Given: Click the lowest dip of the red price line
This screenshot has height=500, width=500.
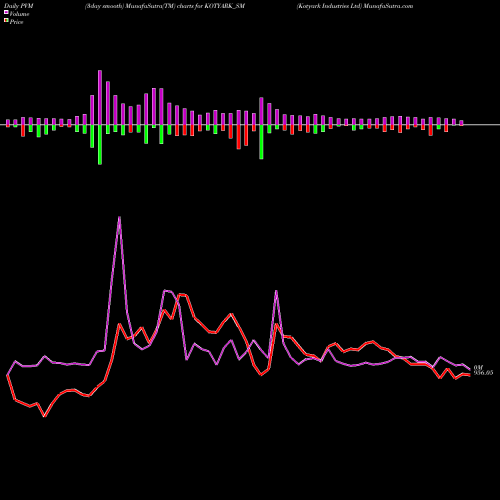Looking at the screenshot, I should click(x=44, y=416).
